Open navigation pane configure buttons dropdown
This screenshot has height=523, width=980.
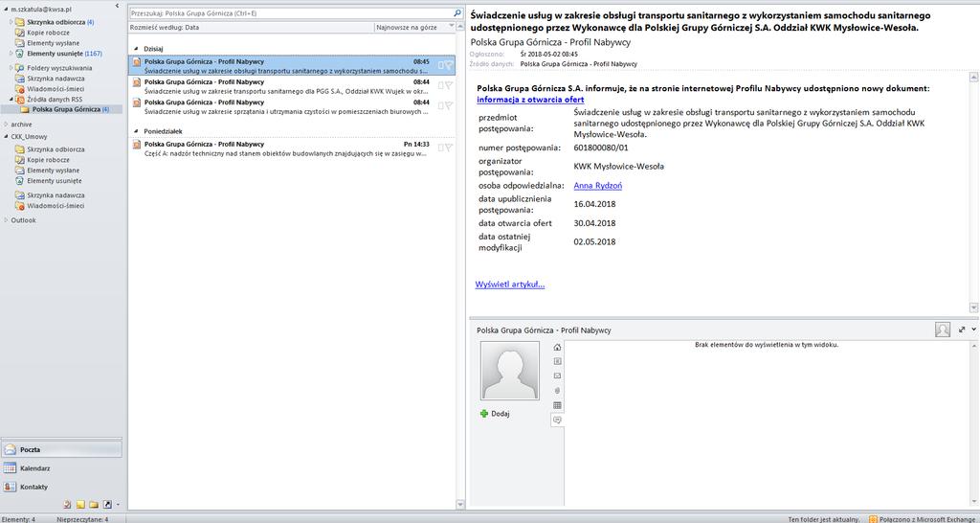click(118, 505)
